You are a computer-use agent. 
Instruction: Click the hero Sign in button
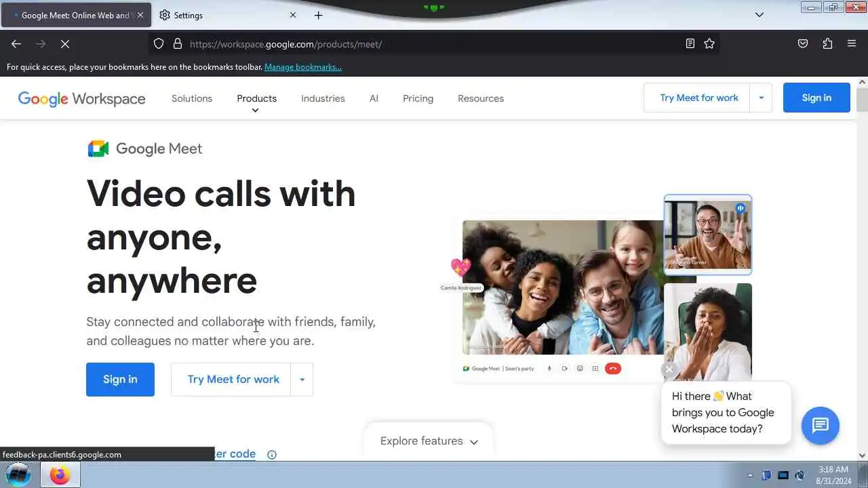tap(120, 380)
